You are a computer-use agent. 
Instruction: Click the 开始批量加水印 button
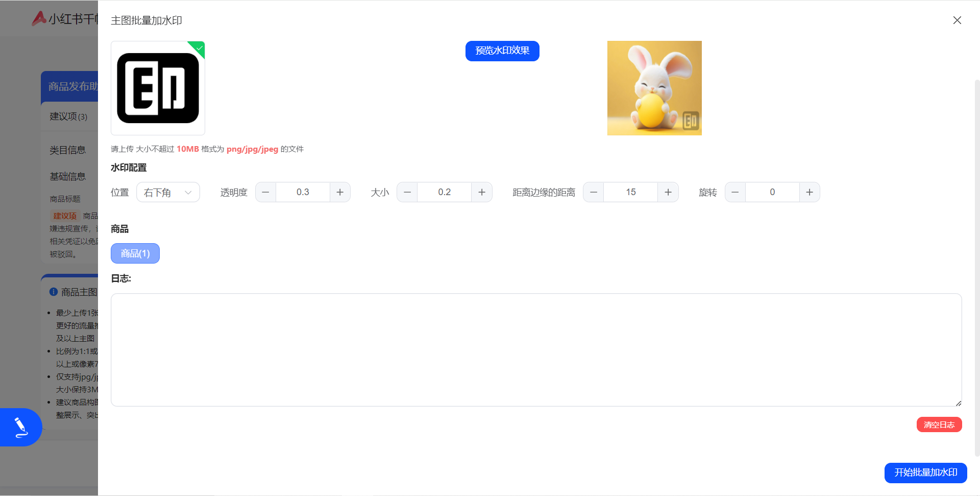point(925,473)
